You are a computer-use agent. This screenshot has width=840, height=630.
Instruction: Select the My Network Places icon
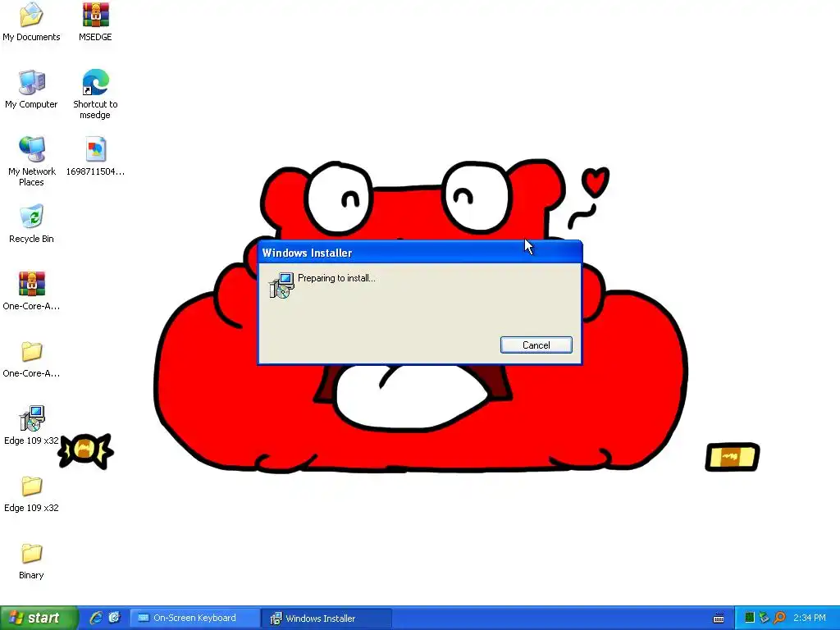coord(31,149)
